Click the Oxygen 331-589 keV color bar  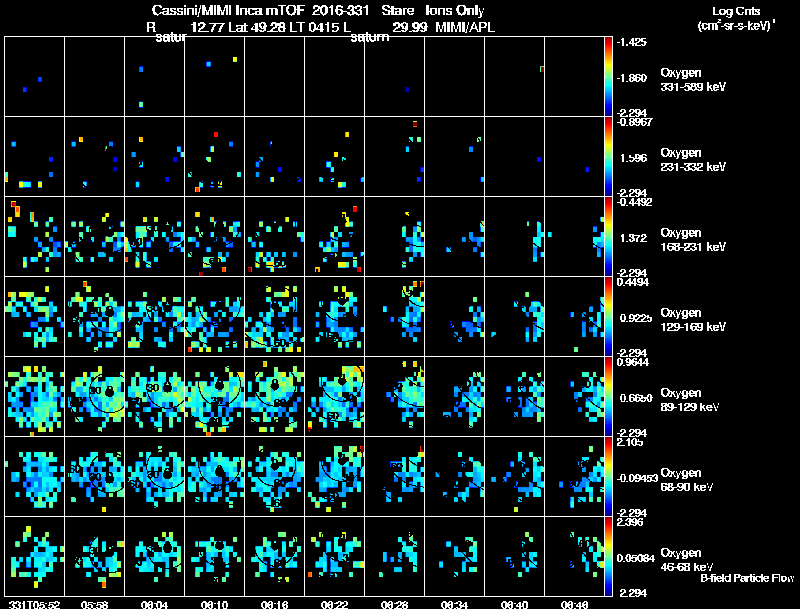point(608,77)
